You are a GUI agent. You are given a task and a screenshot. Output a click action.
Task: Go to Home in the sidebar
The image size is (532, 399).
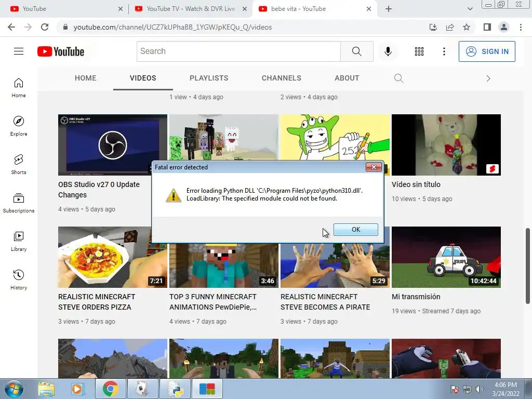[x=19, y=87]
